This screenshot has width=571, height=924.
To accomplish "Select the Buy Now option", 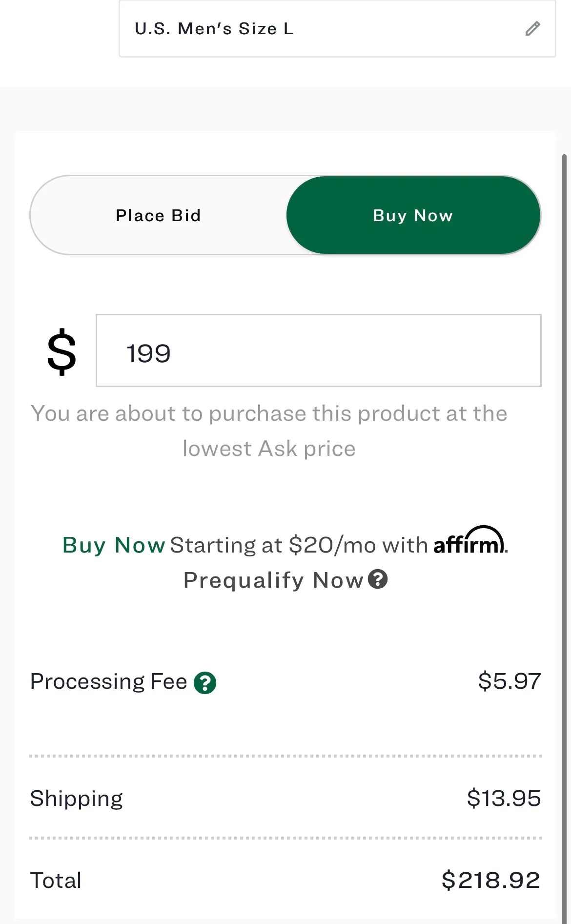I will [413, 215].
